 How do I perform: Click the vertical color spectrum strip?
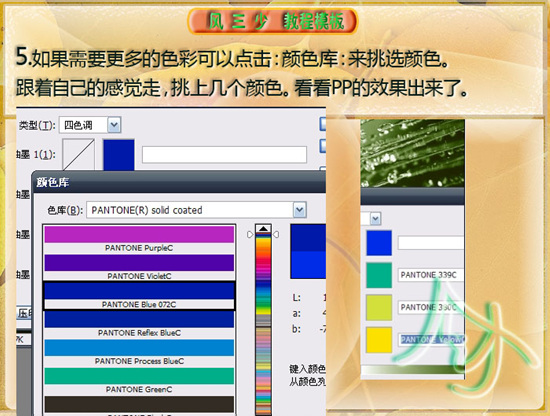click(263, 324)
